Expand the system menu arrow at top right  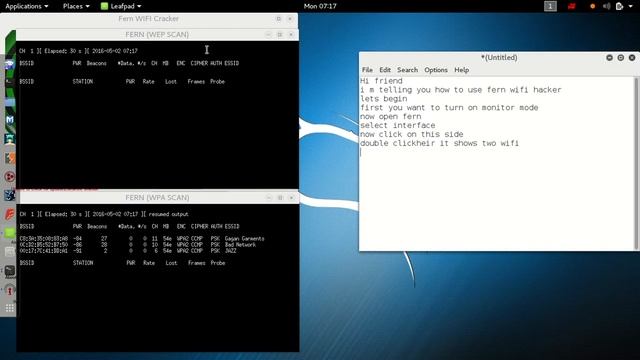coord(631,6)
